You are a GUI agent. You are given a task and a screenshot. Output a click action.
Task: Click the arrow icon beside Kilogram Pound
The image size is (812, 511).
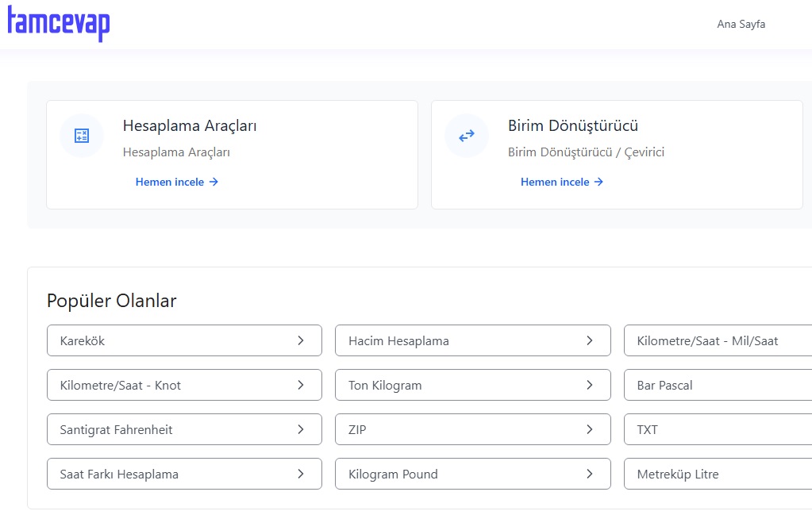(x=590, y=474)
